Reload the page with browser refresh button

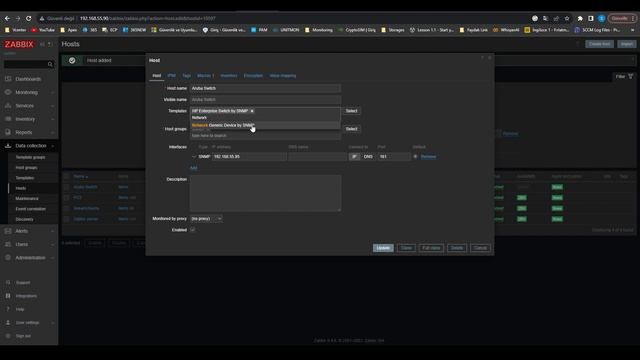pyautogui.click(x=29, y=18)
